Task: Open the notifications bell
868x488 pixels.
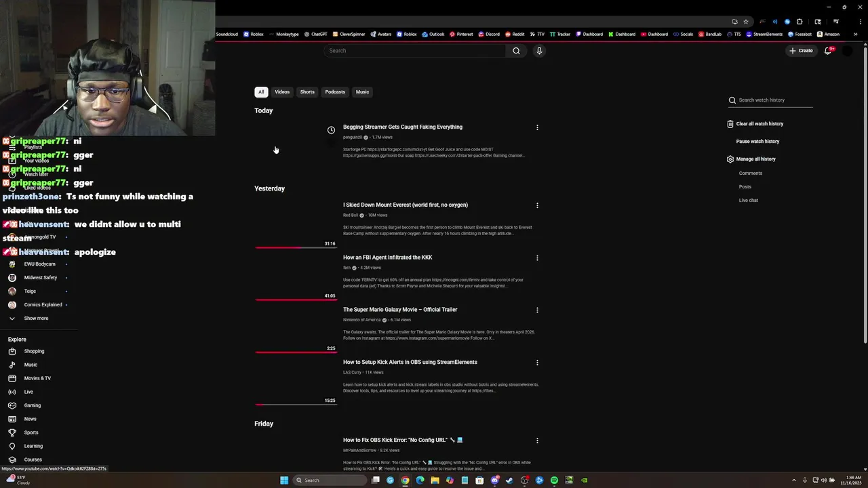Action: 828,51
